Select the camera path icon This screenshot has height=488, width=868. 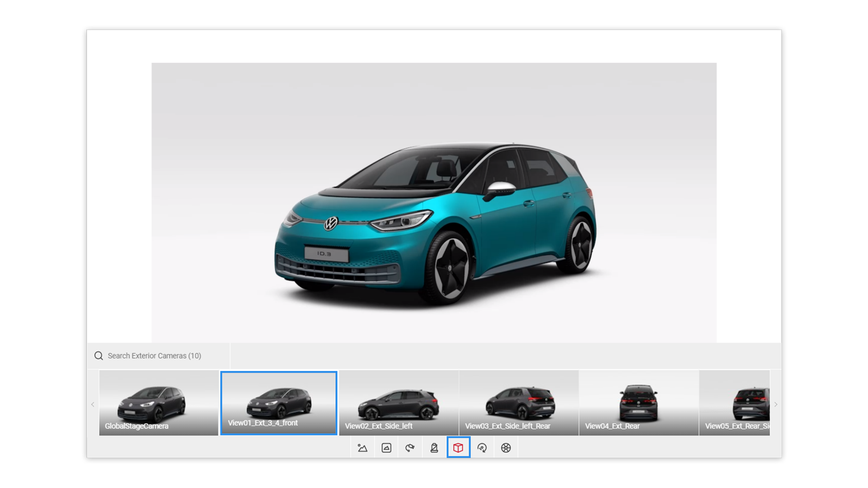pos(410,448)
